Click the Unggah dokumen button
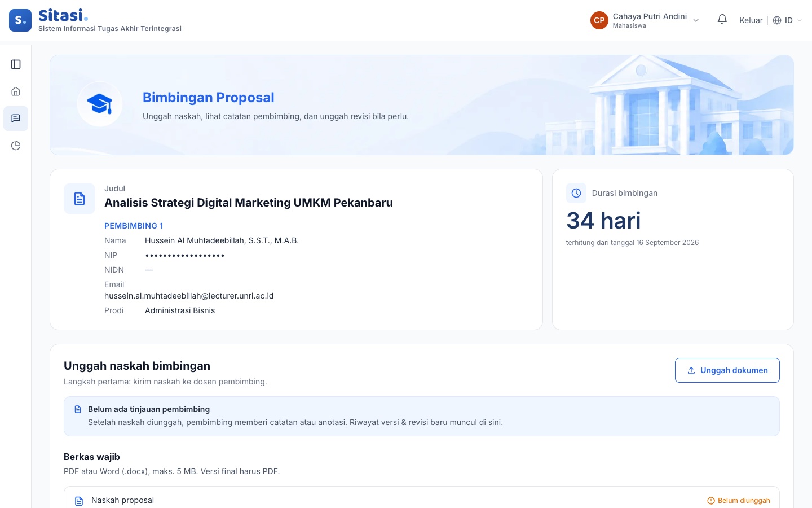 727,370
